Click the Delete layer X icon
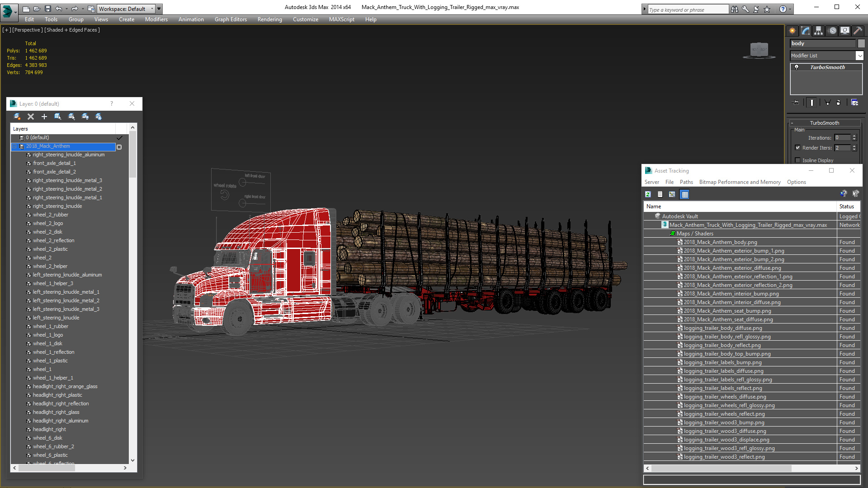Viewport: 868px width, 488px height. coord(31,117)
